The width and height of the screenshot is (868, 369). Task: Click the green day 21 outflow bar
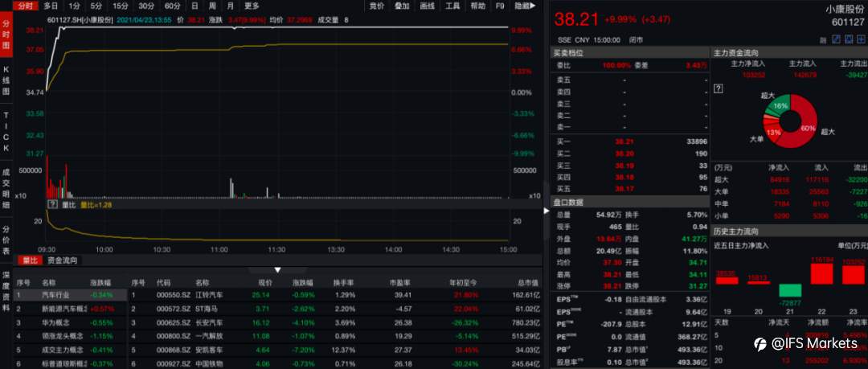[789, 289]
